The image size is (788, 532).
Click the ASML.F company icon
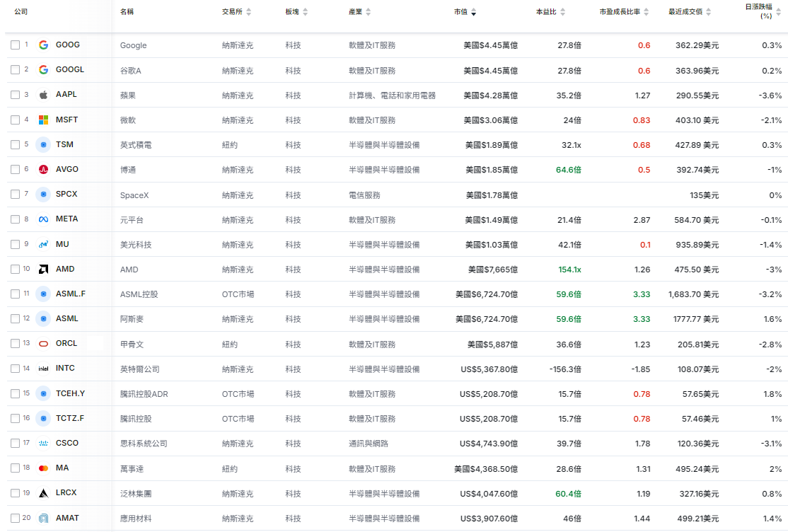[x=44, y=294]
